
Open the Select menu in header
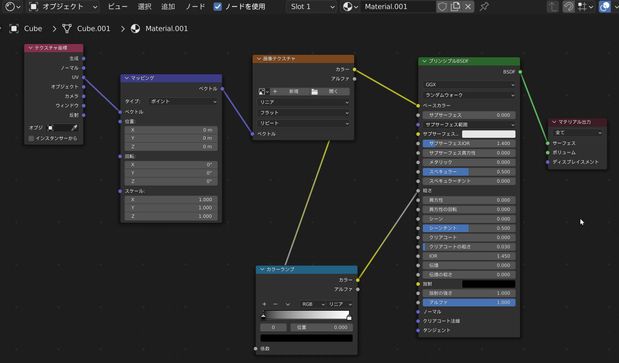click(x=144, y=7)
